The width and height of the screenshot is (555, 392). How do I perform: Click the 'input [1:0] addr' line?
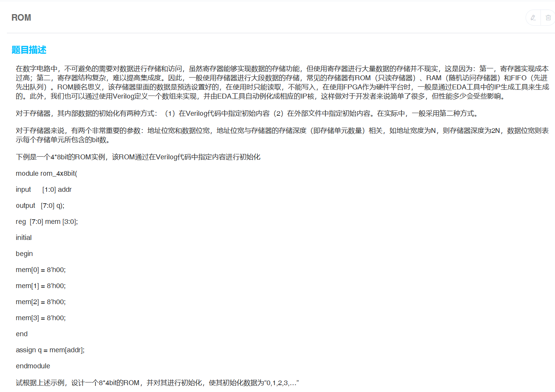(44, 190)
